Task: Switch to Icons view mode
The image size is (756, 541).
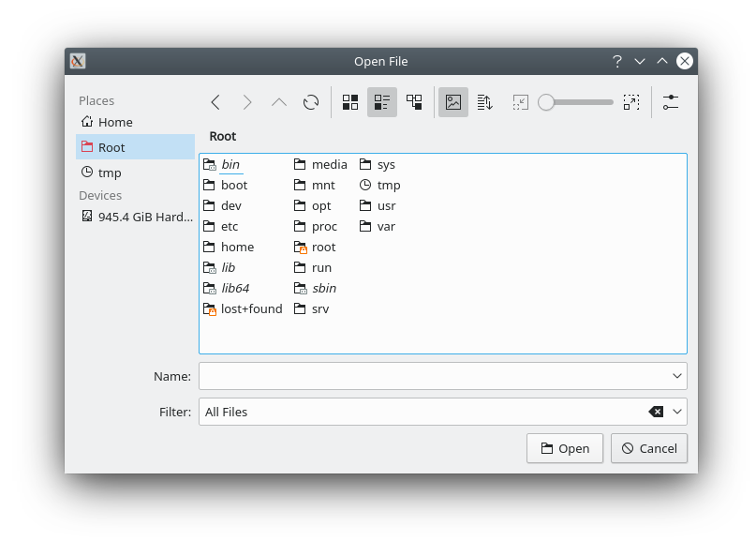Action: click(350, 102)
